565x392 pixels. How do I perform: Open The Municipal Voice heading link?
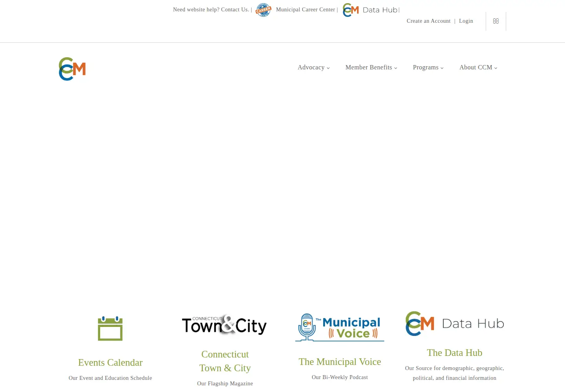tap(340, 362)
